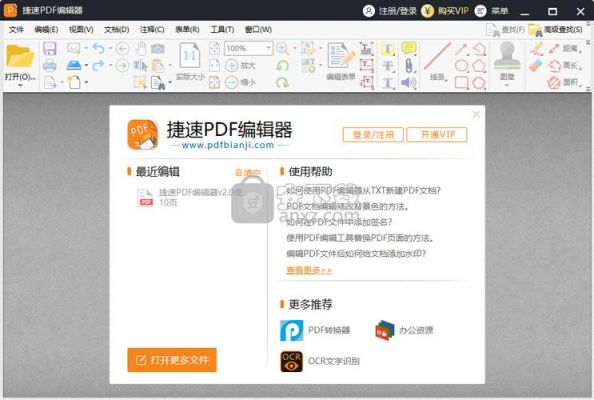Select the Oval shape tool
Image resolution: width=594 pixels, height=400 pixels.
[461, 66]
